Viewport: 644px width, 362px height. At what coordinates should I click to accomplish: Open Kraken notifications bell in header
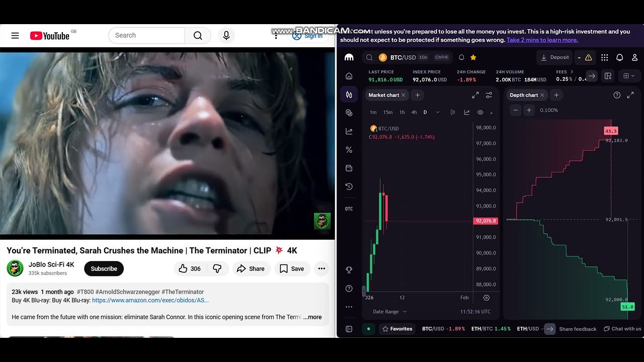click(619, 57)
